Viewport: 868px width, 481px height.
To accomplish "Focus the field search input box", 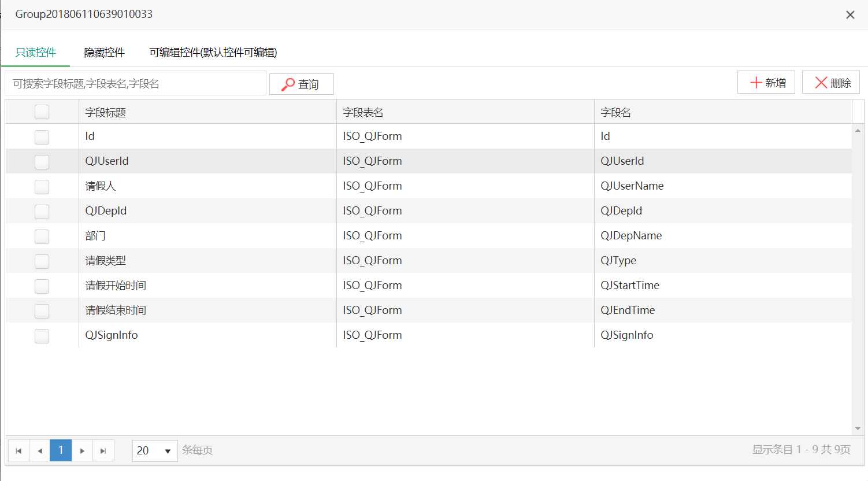I will coord(136,84).
